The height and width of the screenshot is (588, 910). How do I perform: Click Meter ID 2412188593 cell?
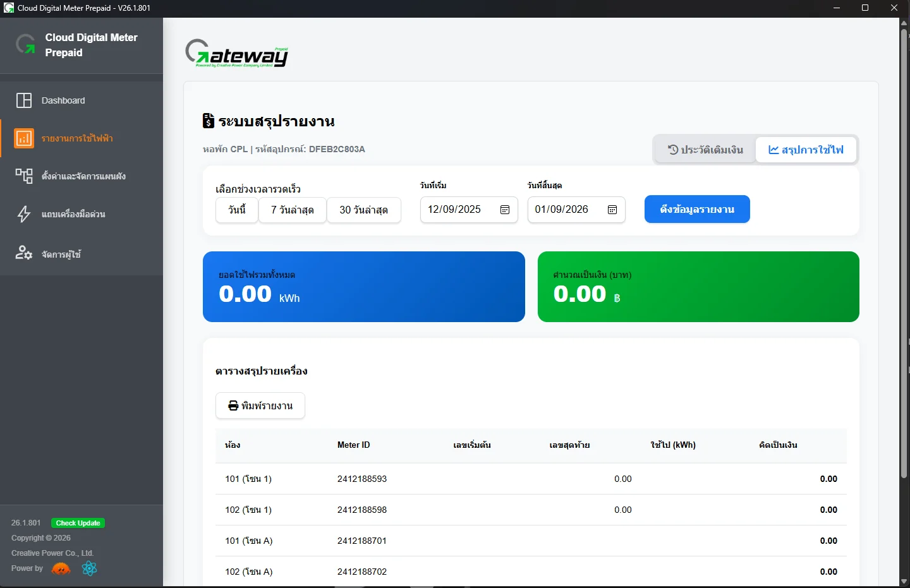tap(362, 479)
